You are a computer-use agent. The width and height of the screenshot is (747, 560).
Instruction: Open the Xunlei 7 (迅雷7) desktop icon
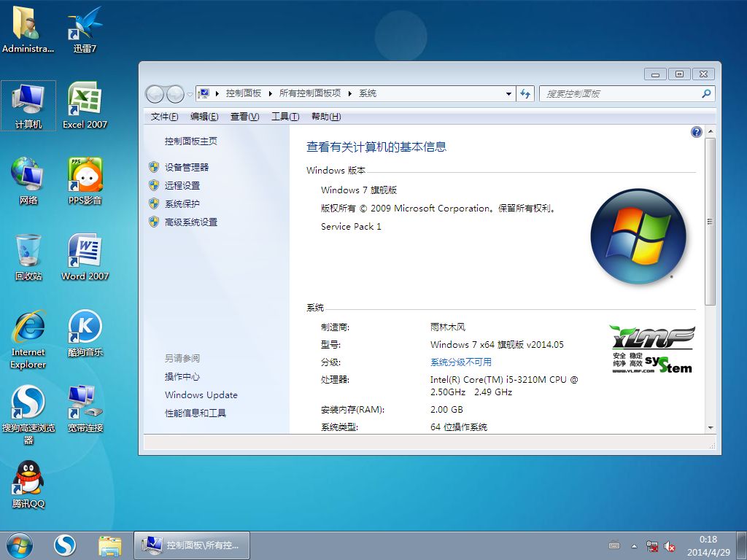85,26
